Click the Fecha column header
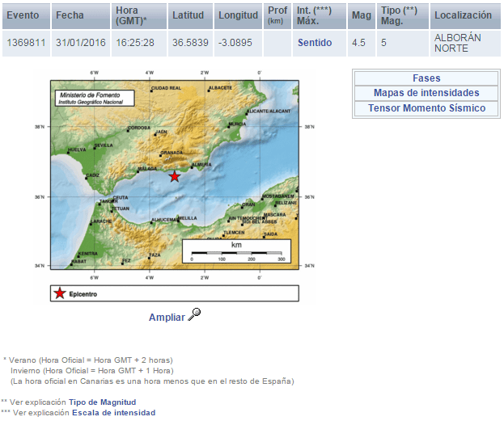 [81, 16]
